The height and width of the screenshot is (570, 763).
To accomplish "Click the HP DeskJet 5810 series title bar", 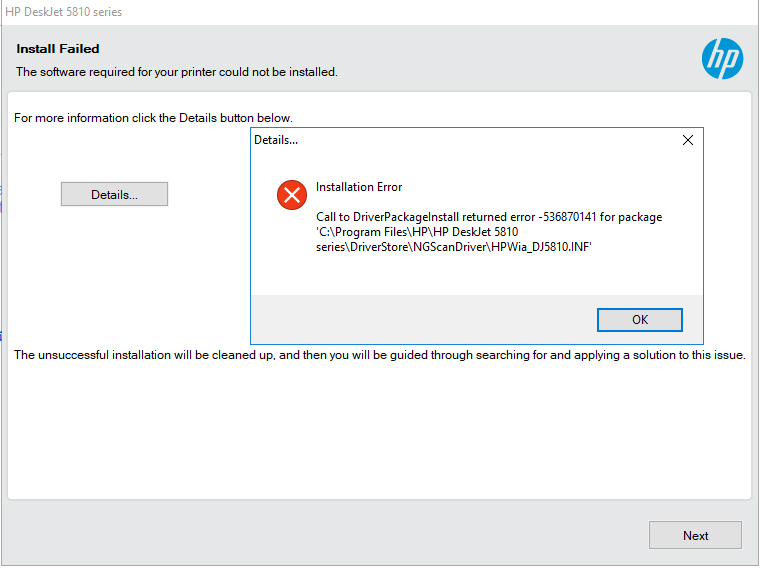I will [x=64, y=12].
